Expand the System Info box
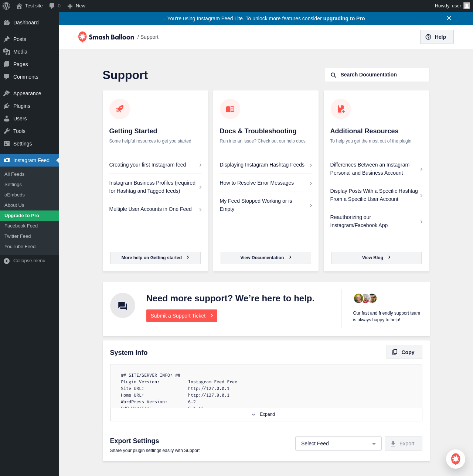Screen dimensions: 473x476 pyautogui.click(x=266, y=414)
